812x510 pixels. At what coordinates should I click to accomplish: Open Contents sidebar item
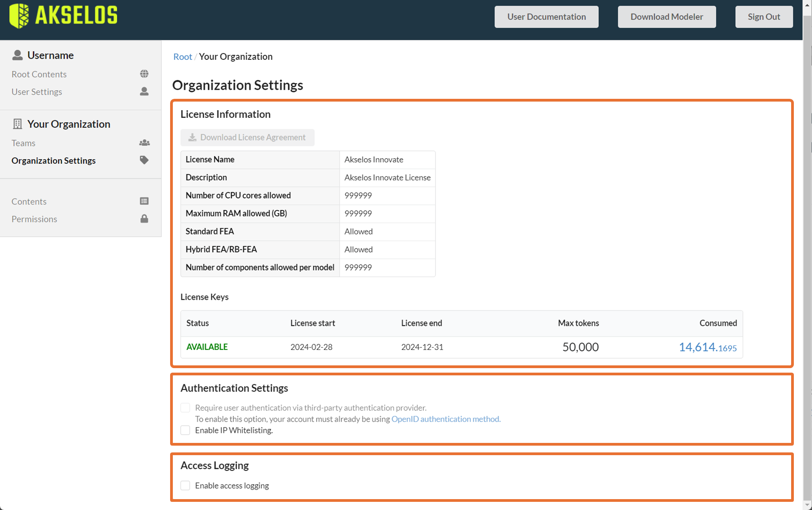(29, 201)
